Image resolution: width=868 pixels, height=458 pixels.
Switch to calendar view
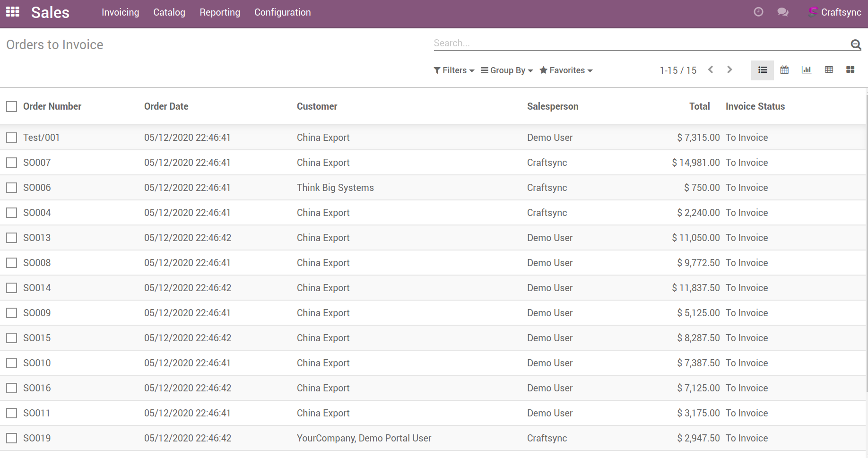tap(784, 70)
